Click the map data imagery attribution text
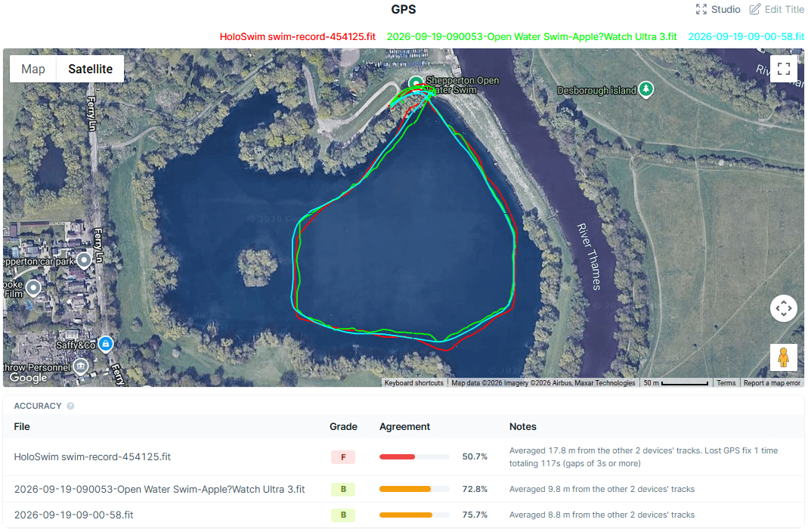Screen dimensions: 808x532 tap(543, 383)
